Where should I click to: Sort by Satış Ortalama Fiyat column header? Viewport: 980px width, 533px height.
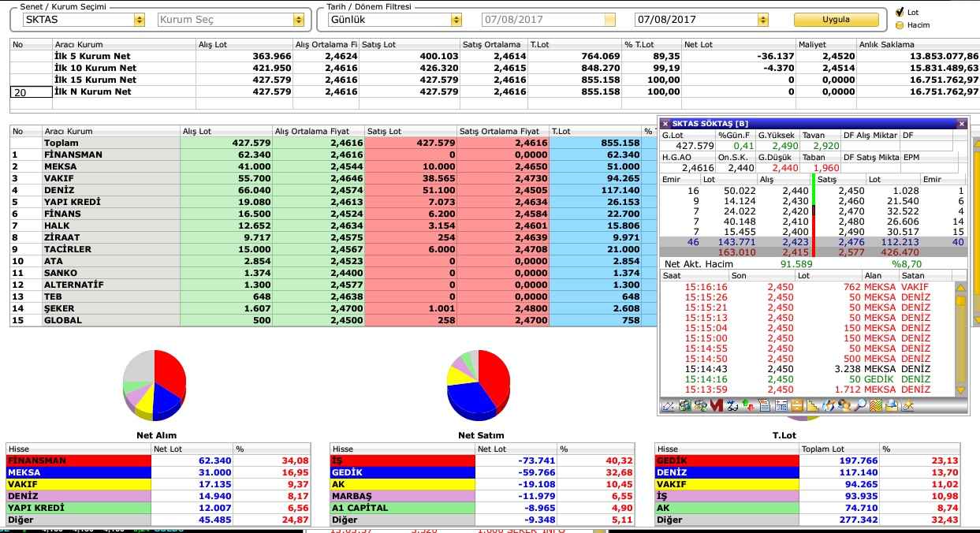[502, 132]
